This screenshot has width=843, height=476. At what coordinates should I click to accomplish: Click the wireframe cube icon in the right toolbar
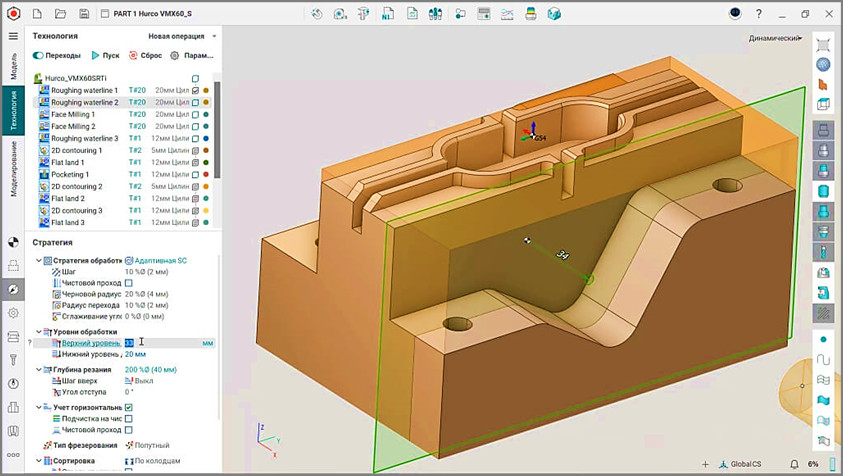(823, 104)
